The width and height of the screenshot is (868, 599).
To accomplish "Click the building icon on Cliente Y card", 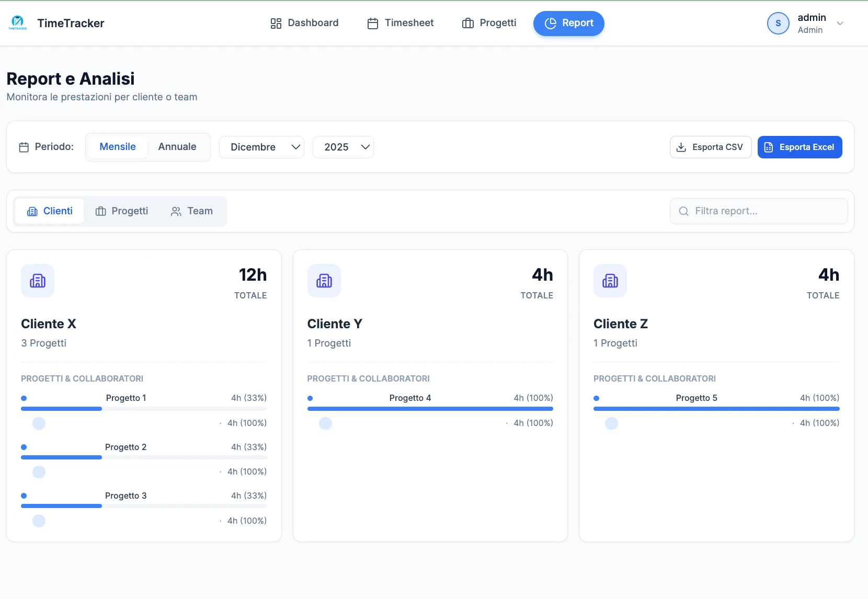I will [324, 281].
